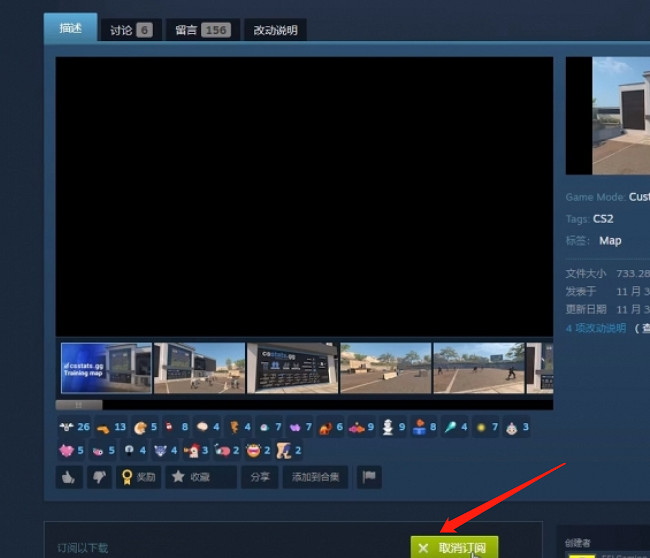Viewport: 650px width, 558px height.
Task: Click the last award badge with count 3 in first row
Action: (x=517, y=427)
